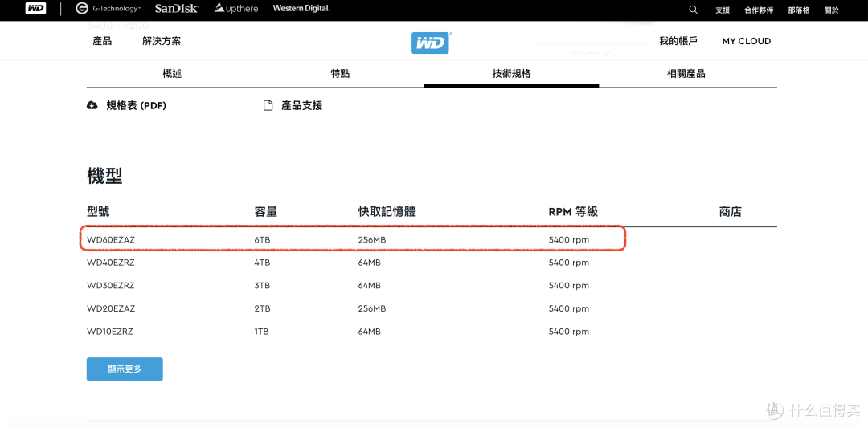Click 5400 rpm in WD60EZAZ row
The image size is (868, 428).
tap(569, 241)
